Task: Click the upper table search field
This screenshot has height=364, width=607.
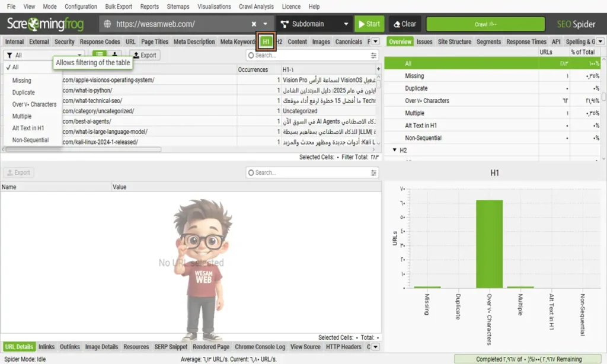Action: pyautogui.click(x=308, y=55)
